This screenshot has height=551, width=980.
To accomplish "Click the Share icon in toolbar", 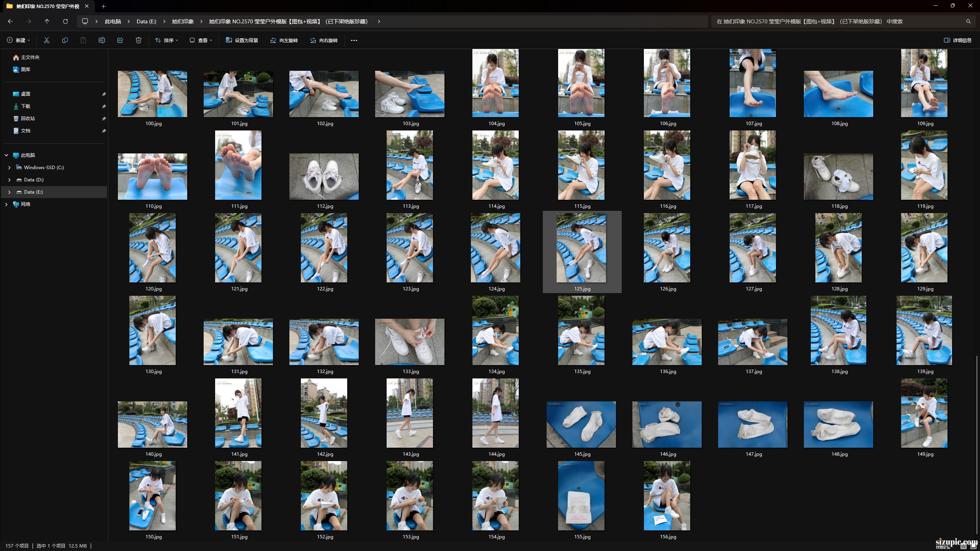I will [120, 40].
